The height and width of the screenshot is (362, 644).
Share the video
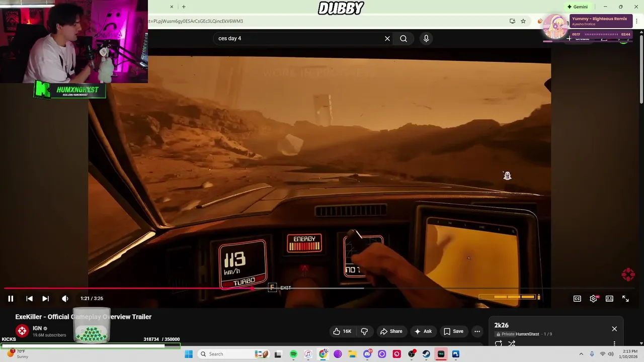click(x=391, y=331)
